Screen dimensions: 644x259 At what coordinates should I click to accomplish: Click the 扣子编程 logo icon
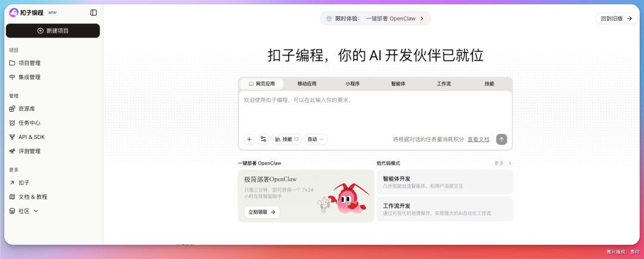pos(14,13)
